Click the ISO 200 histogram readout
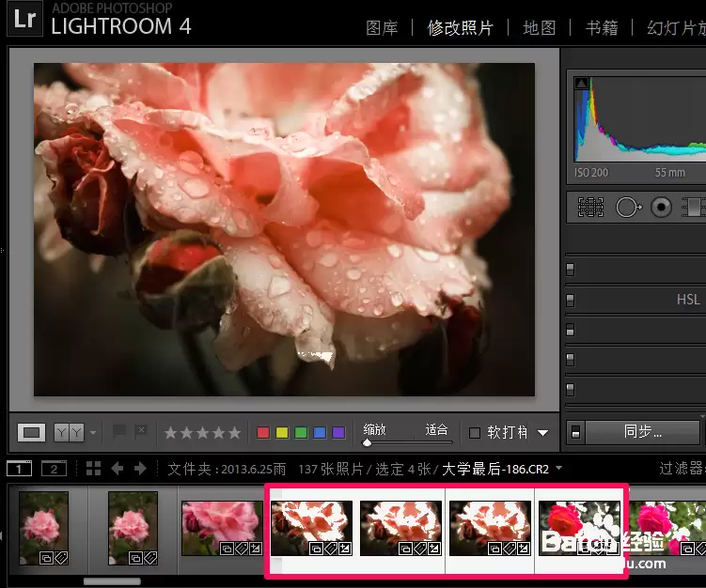706x588 pixels. (591, 172)
